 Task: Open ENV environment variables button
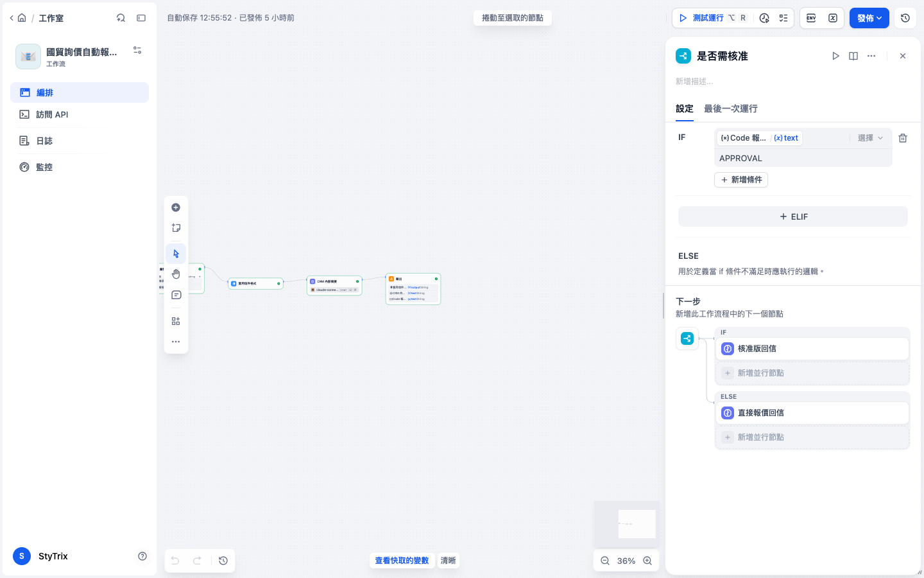811,18
